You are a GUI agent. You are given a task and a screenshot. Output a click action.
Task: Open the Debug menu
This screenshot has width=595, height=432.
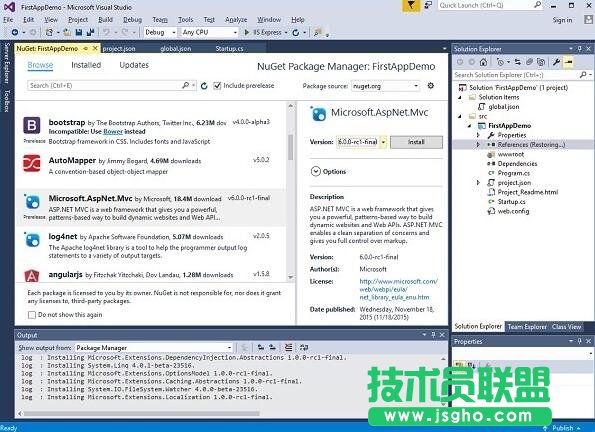(132, 19)
